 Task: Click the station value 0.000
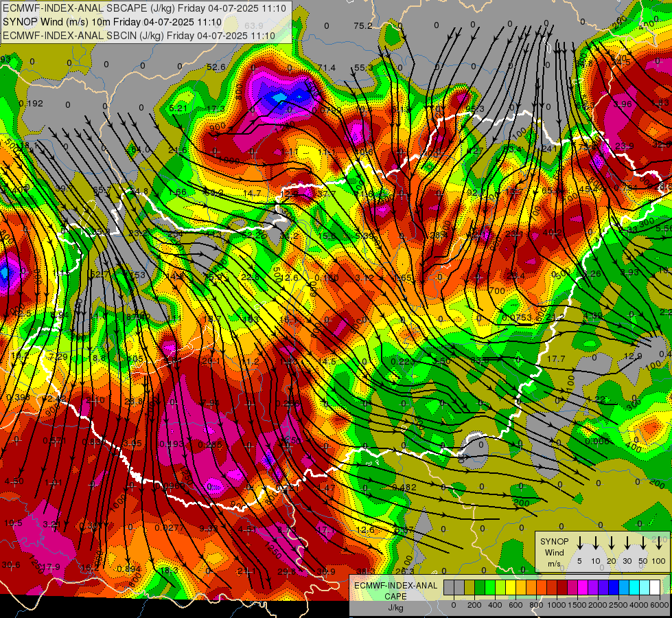597,442
